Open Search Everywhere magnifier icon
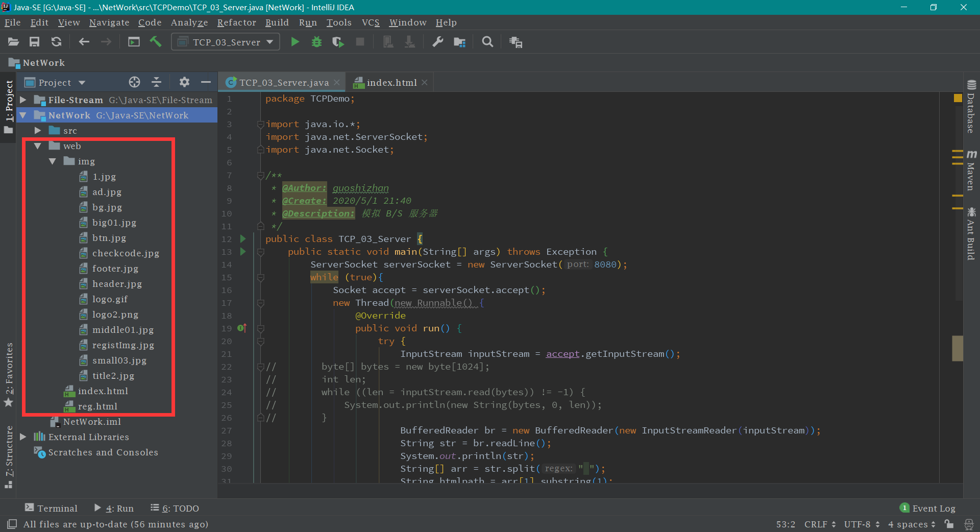The height and width of the screenshot is (532, 980). coord(487,42)
